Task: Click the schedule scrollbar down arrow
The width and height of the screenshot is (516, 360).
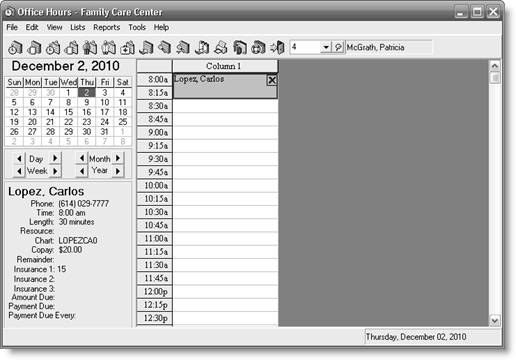Action: click(x=495, y=321)
